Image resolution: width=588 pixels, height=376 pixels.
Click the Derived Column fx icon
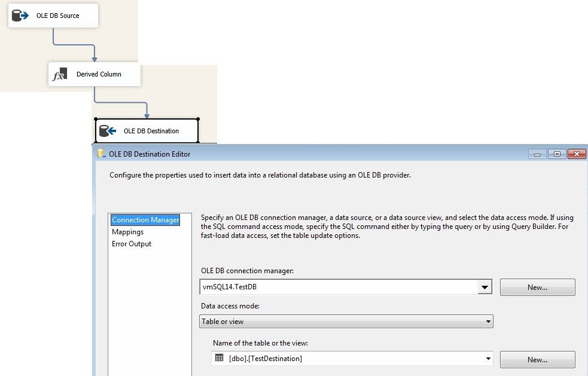point(60,74)
